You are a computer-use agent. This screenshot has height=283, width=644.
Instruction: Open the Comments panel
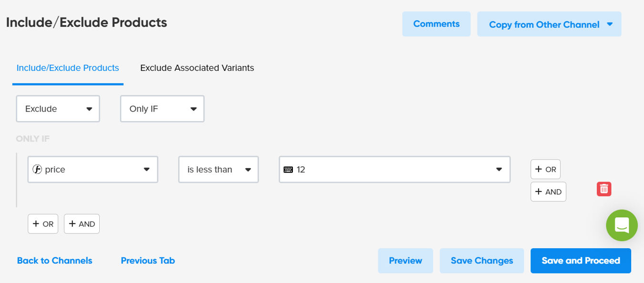[436, 24]
